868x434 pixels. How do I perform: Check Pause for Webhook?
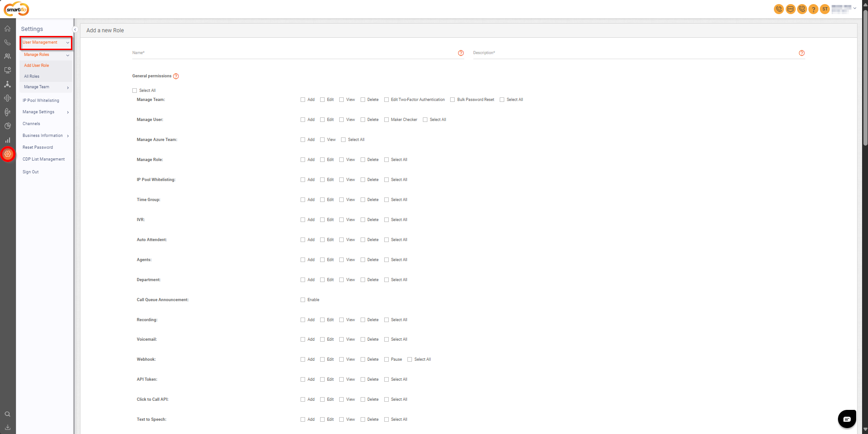386,359
